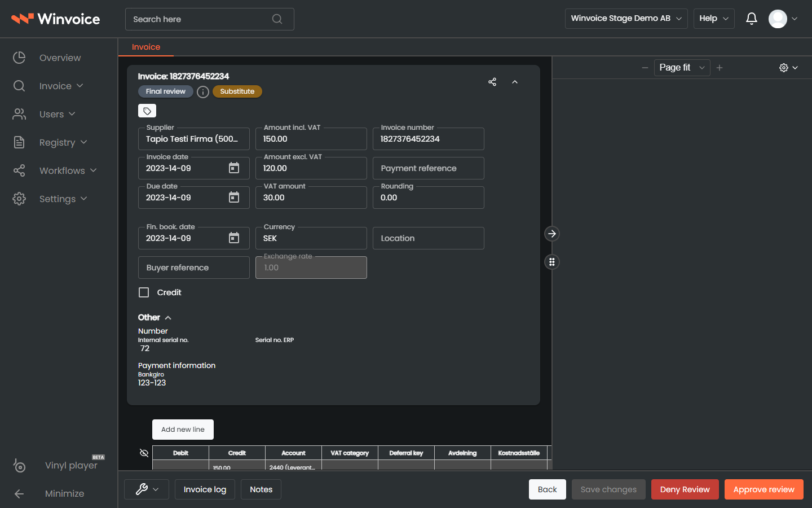Tick the Credit checkbox
This screenshot has width=812, height=508.
[x=144, y=292]
